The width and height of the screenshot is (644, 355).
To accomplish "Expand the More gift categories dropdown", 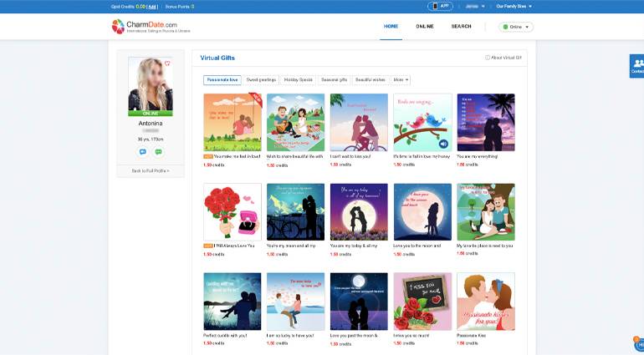I will [x=401, y=80].
